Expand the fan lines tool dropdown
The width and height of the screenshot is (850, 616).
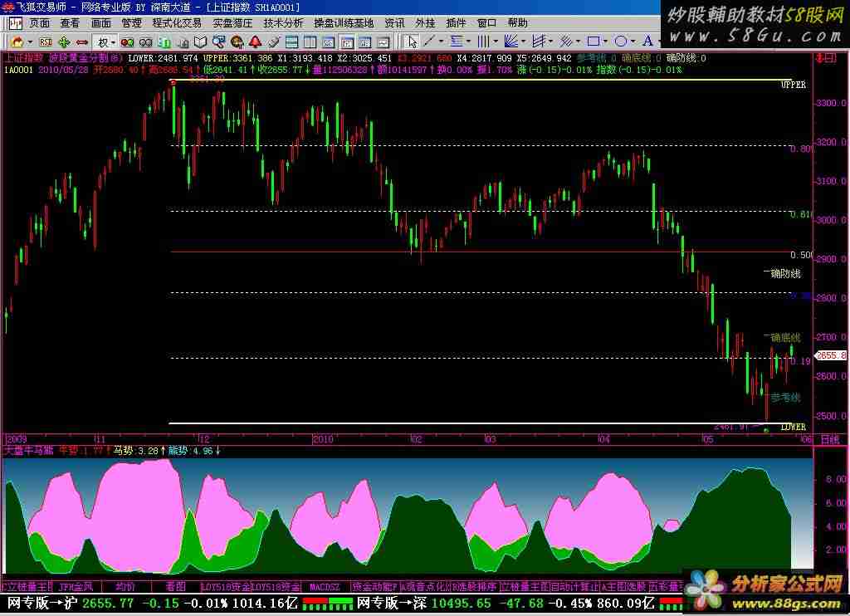click(x=523, y=42)
